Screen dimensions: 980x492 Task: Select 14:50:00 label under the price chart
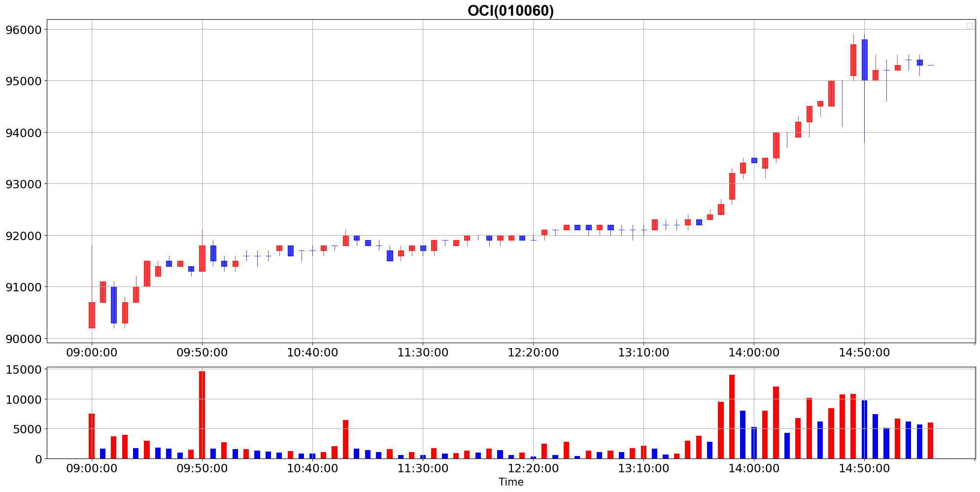(x=864, y=353)
